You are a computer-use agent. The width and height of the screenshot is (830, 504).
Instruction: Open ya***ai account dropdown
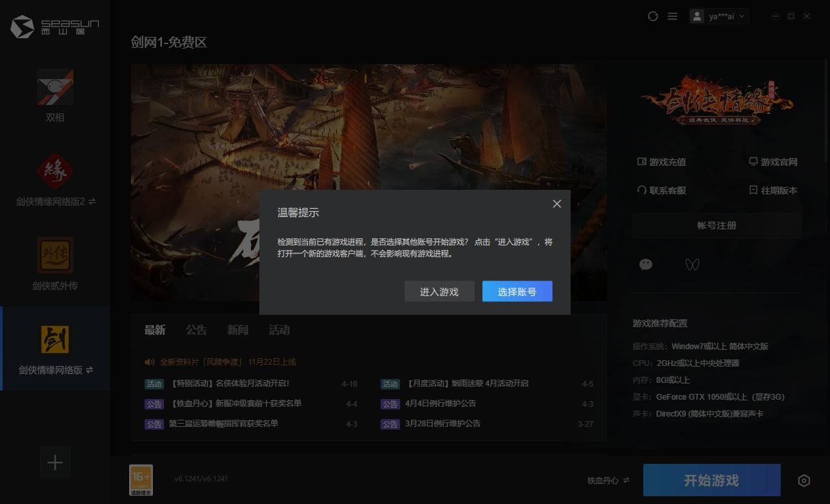pos(719,16)
